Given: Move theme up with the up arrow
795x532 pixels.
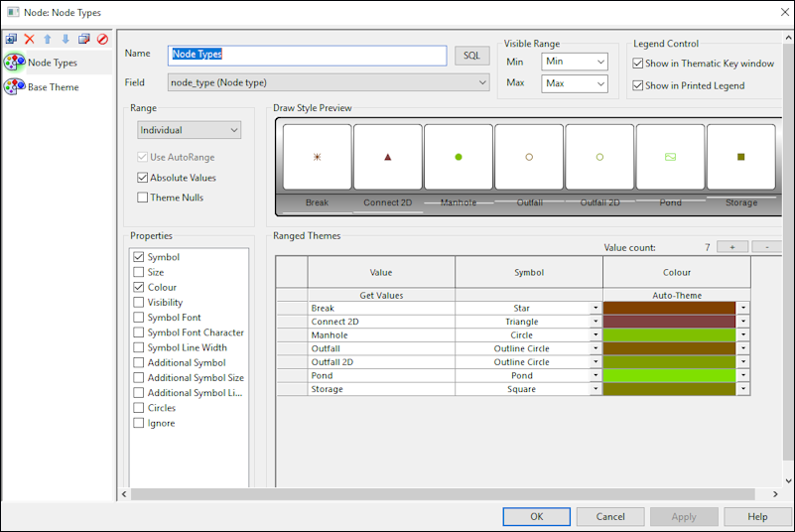Looking at the screenshot, I should tap(47, 40).
